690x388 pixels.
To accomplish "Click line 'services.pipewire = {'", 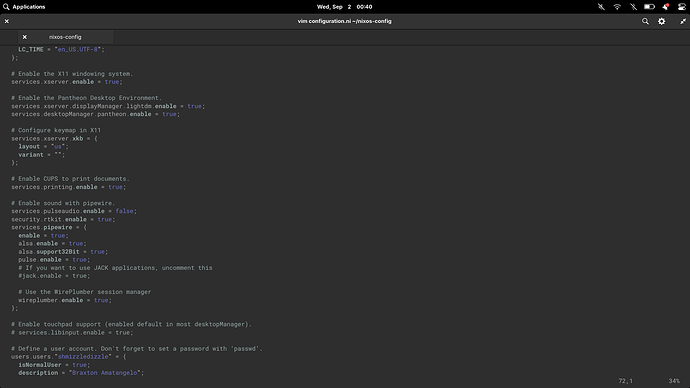I will tap(49, 227).
